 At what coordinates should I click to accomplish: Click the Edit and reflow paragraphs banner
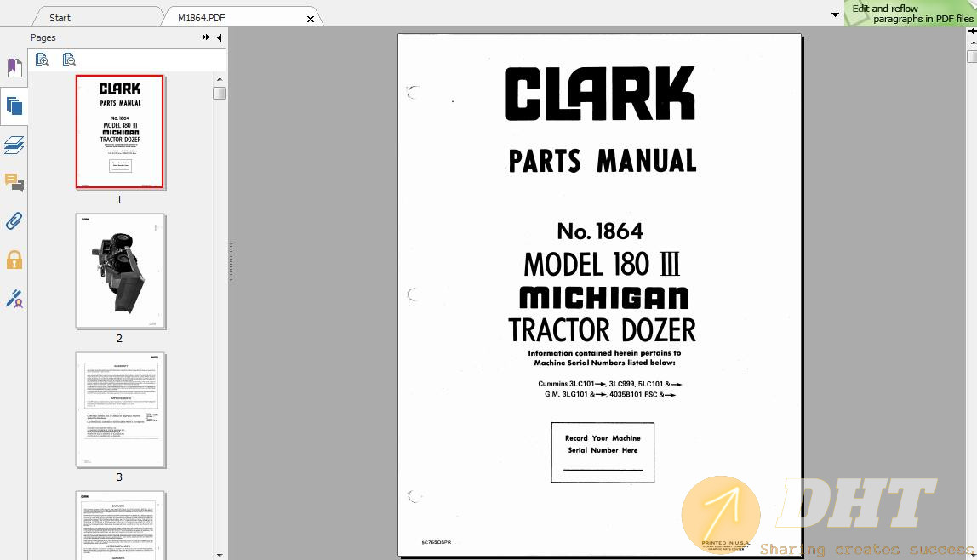[x=911, y=13]
